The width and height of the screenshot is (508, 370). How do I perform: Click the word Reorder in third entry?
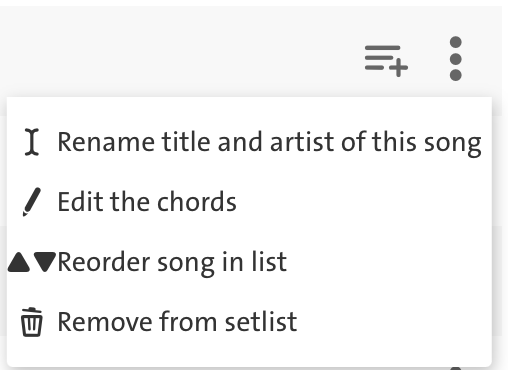[x=103, y=262]
